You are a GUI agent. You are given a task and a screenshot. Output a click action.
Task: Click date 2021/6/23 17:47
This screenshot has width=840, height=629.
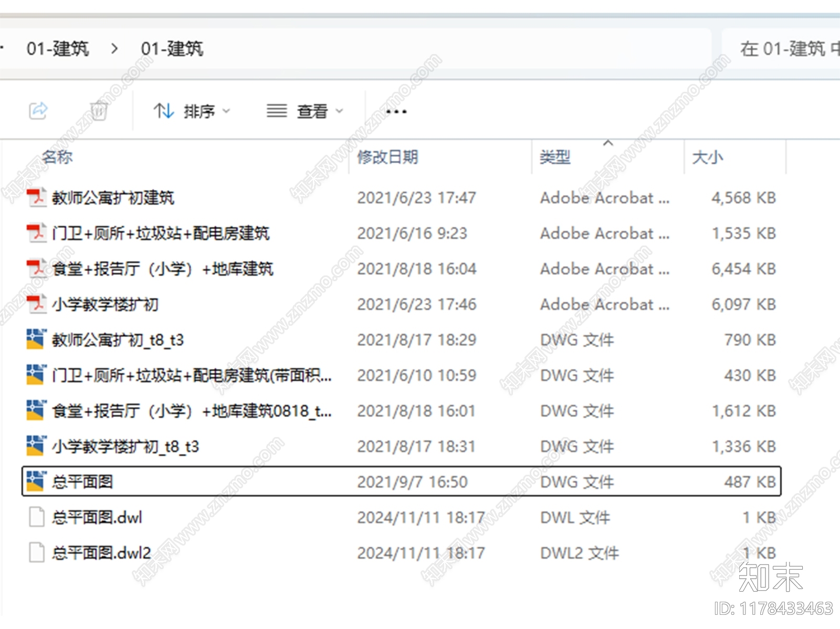pos(417,198)
